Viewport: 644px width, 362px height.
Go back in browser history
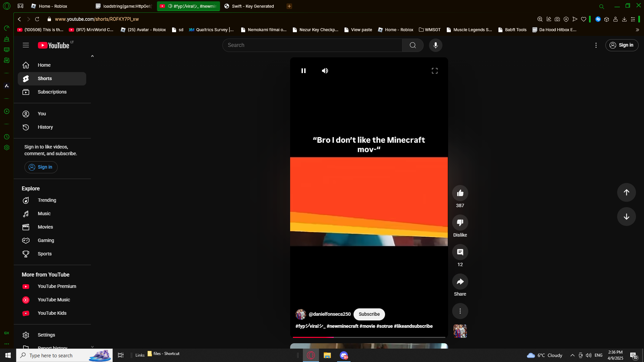[19, 19]
